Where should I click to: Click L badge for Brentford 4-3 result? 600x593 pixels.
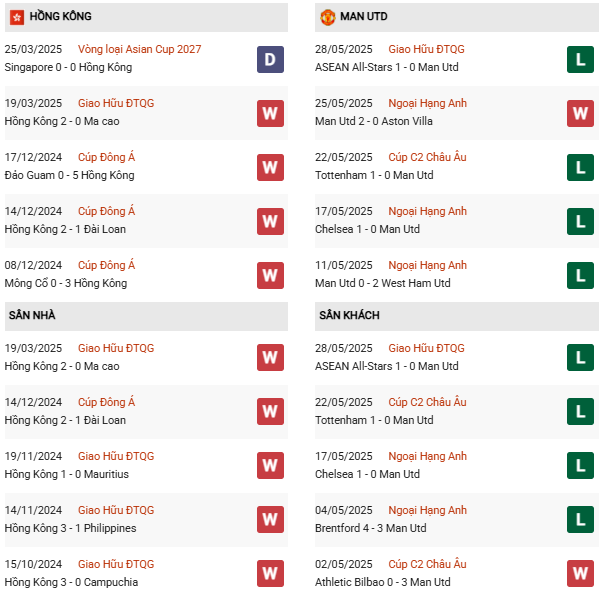[x=580, y=519]
